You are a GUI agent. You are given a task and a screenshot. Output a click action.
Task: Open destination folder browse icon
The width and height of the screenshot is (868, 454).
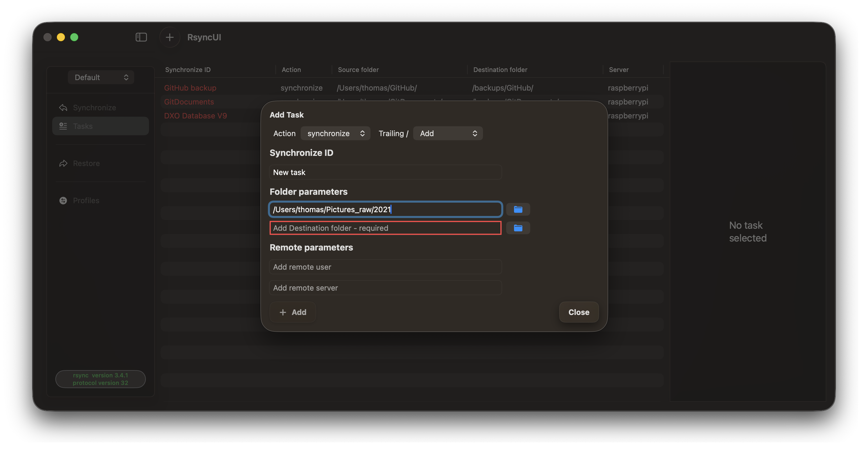(518, 228)
